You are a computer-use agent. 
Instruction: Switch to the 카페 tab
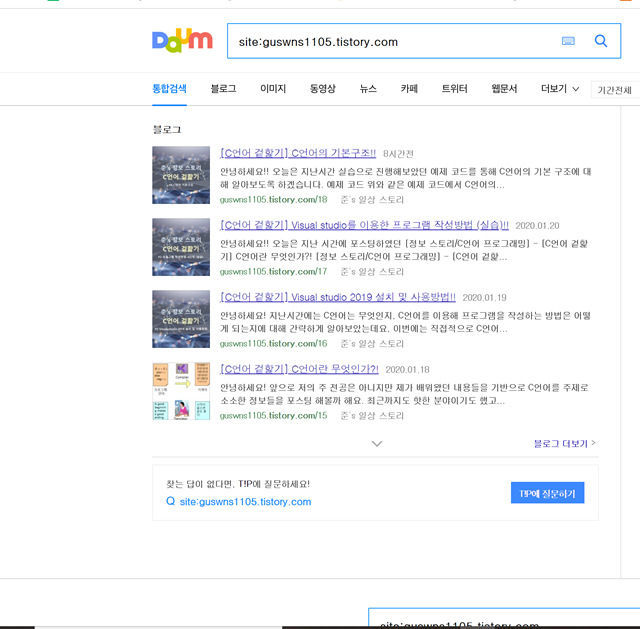409,89
